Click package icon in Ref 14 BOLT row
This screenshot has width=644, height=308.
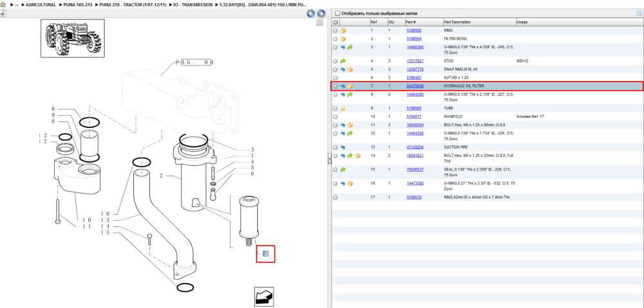click(357, 156)
